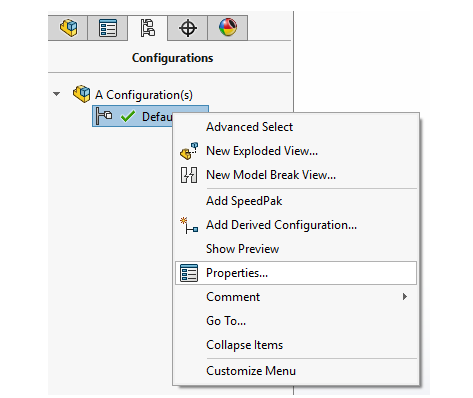473x398 pixels.
Task: Choose Go To... menu entry
Action: pos(226,321)
